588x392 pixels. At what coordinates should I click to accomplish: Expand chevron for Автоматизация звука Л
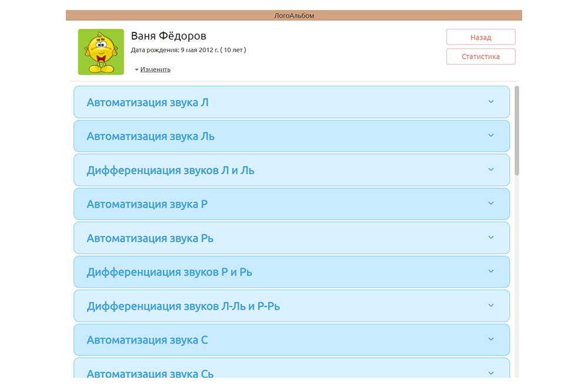[x=491, y=102]
